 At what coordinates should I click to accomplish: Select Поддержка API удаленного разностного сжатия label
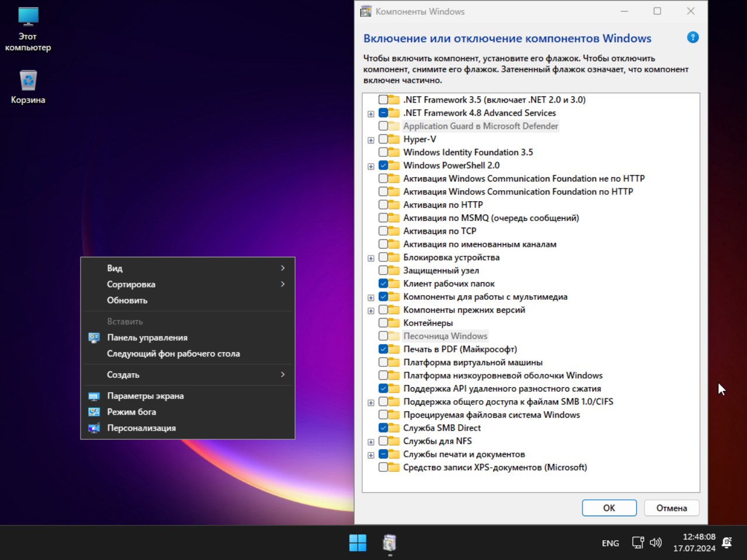[x=502, y=388]
